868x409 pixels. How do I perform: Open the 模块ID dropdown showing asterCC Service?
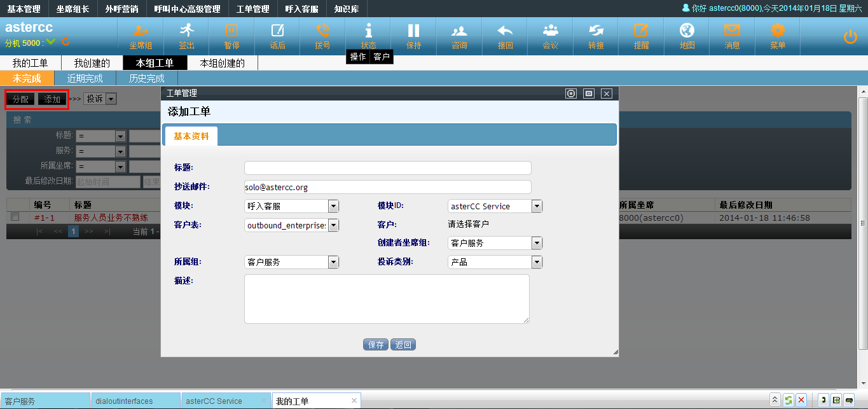(537, 206)
